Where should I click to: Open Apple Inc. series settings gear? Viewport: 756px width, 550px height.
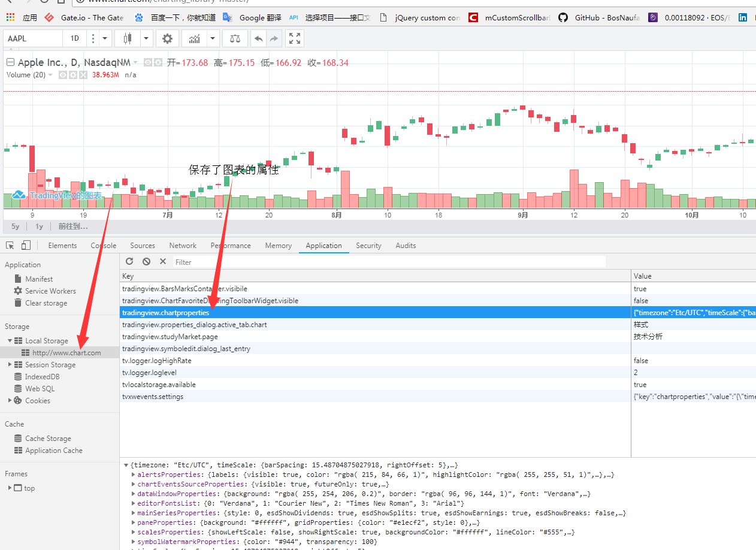(x=158, y=62)
